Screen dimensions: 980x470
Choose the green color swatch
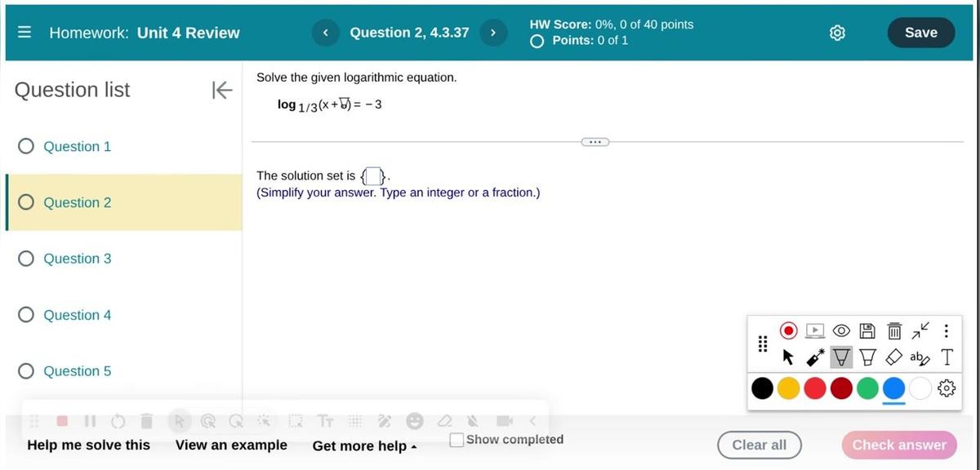tap(867, 388)
